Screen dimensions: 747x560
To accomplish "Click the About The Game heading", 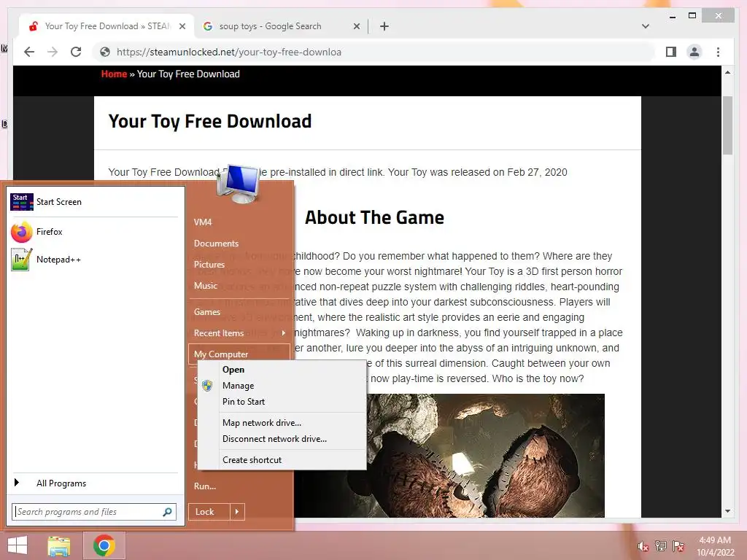I will click(374, 217).
